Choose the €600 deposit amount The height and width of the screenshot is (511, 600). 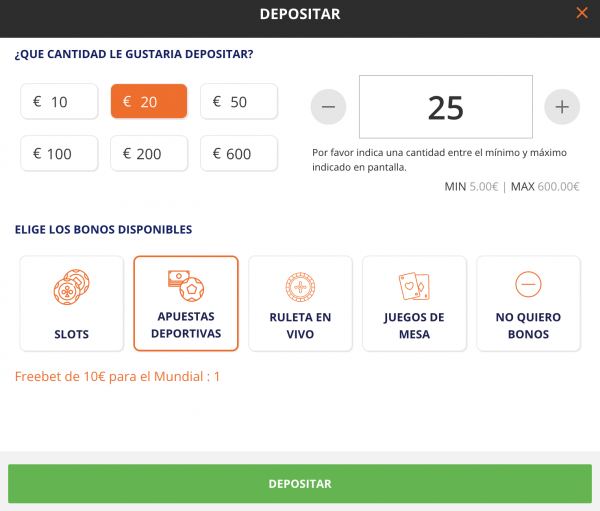239,153
